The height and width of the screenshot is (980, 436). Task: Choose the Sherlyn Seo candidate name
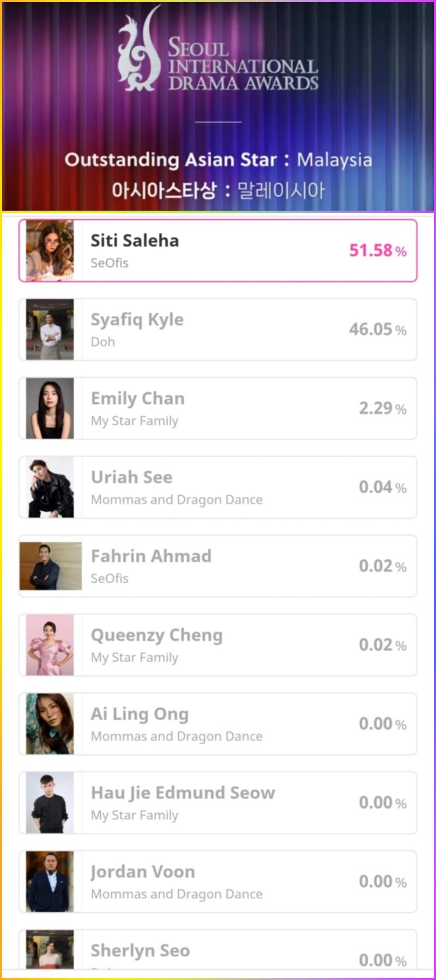tap(140, 951)
